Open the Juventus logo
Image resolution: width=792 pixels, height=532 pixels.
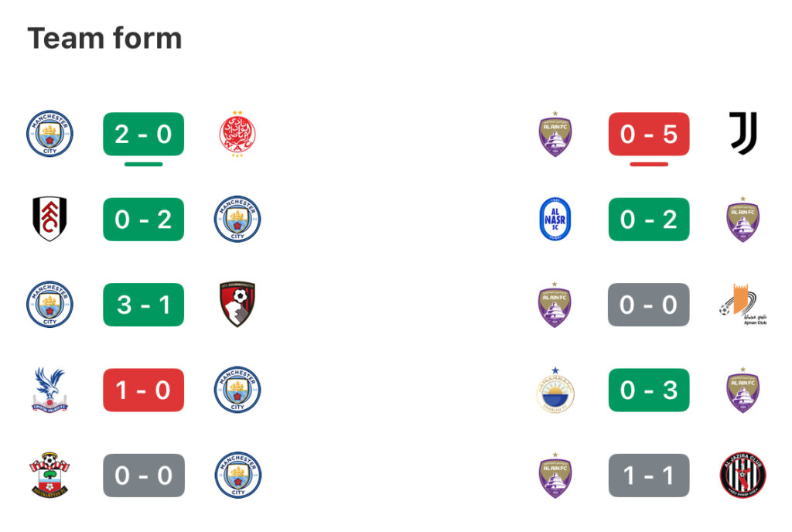coord(743,133)
